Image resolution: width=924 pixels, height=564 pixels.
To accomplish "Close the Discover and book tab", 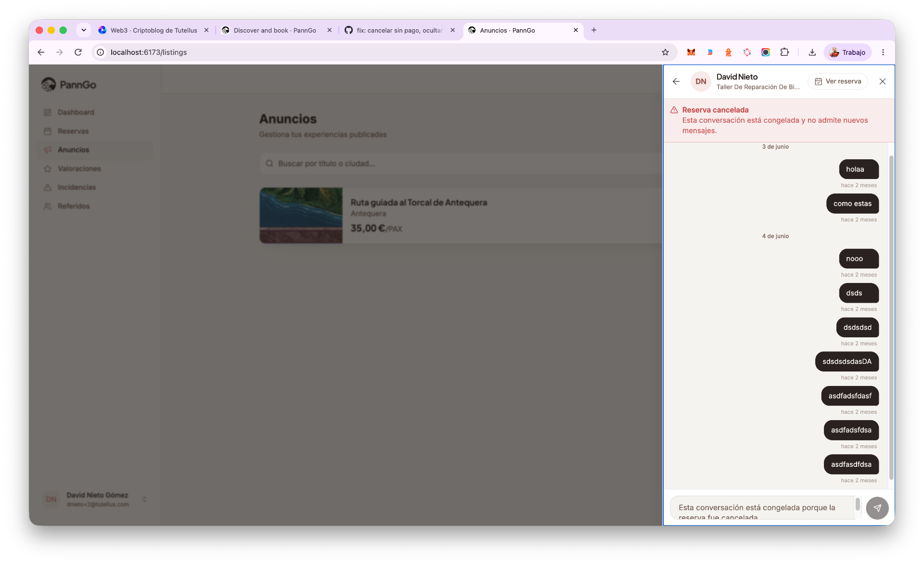I will pyautogui.click(x=329, y=30).
